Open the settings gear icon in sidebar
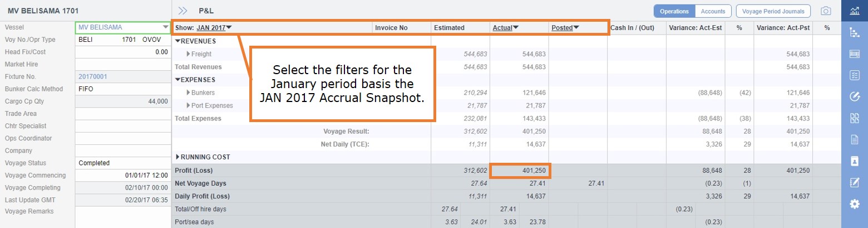This screenshot has height=228, width=868. [854, 204]
